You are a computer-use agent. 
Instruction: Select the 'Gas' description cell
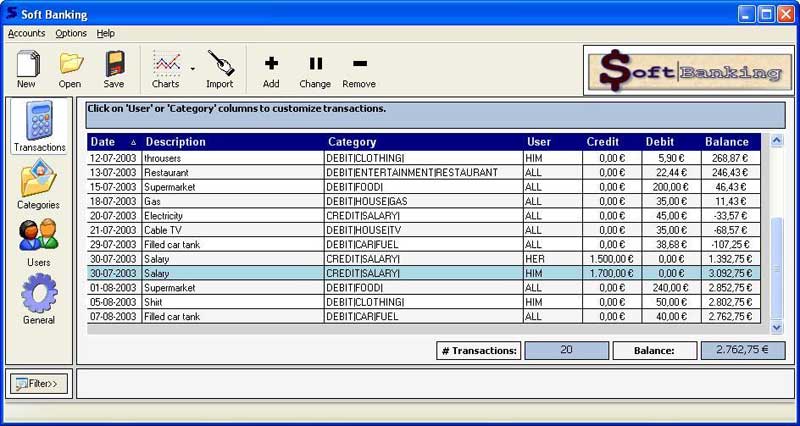click(x=233, y=202)
